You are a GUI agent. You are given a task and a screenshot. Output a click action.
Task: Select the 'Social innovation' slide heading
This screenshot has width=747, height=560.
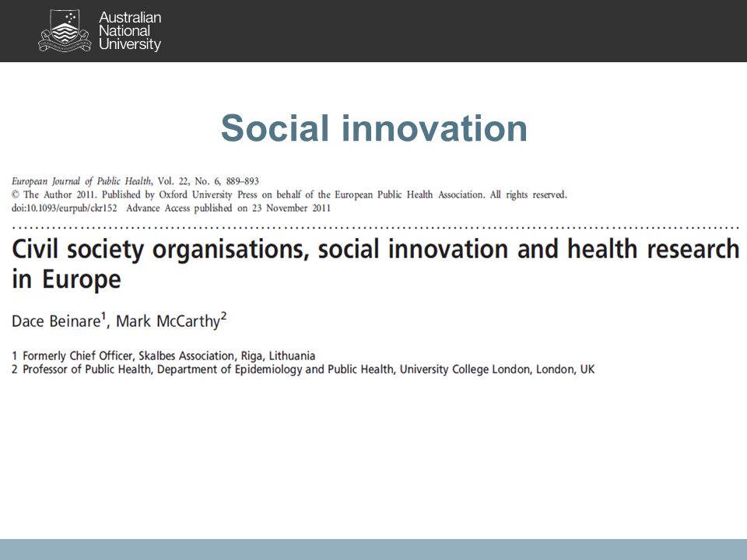[374, 128]
